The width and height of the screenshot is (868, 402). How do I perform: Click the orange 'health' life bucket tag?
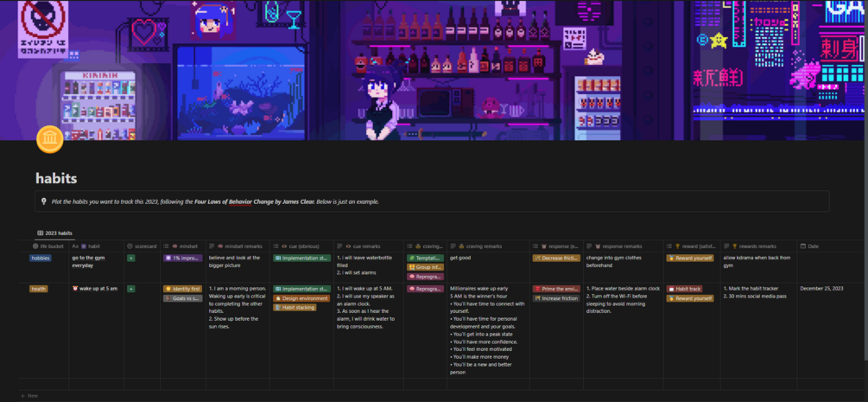click(x=39, y=289)
